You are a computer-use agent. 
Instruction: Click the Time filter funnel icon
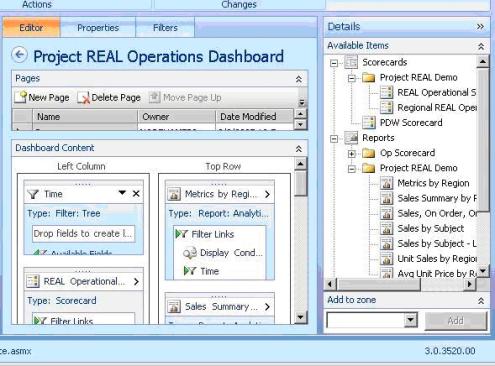tap(33, 194)
